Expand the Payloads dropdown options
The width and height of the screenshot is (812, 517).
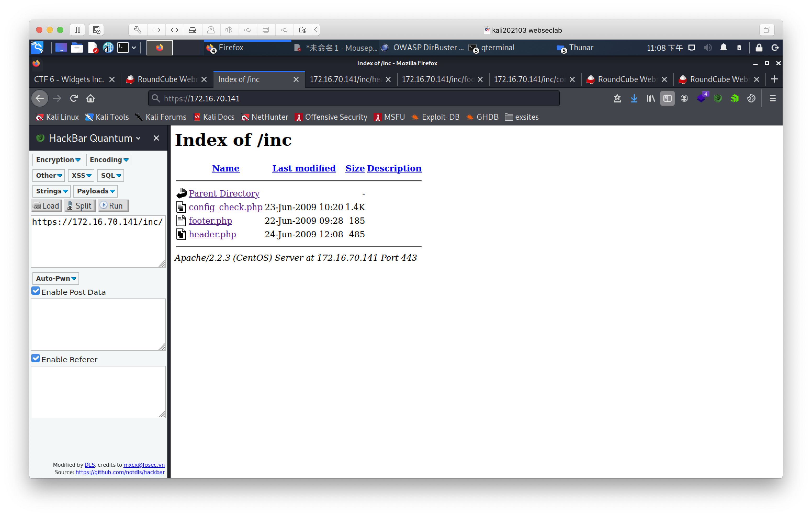(x=95, y=191)
